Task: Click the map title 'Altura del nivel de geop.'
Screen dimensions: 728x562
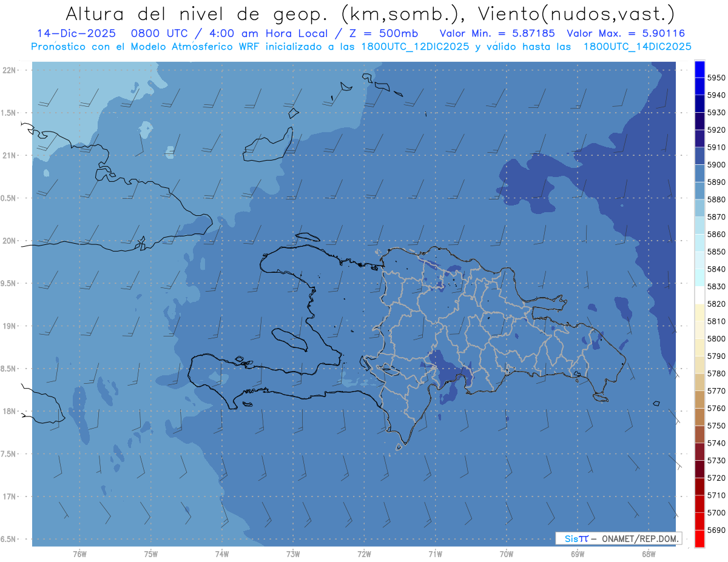Action: pyautogui.click(x=196, y=14)
